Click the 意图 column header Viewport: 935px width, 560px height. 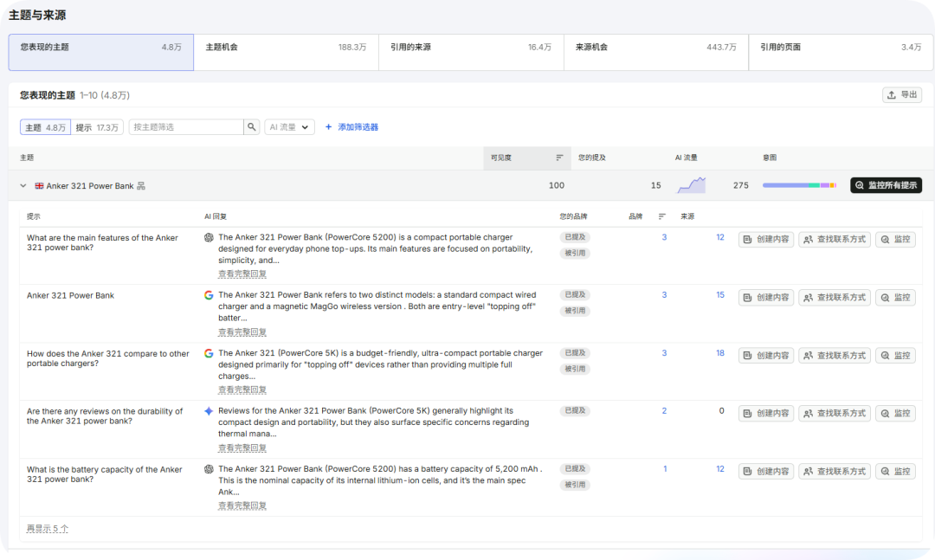click(x=770, y=158)
